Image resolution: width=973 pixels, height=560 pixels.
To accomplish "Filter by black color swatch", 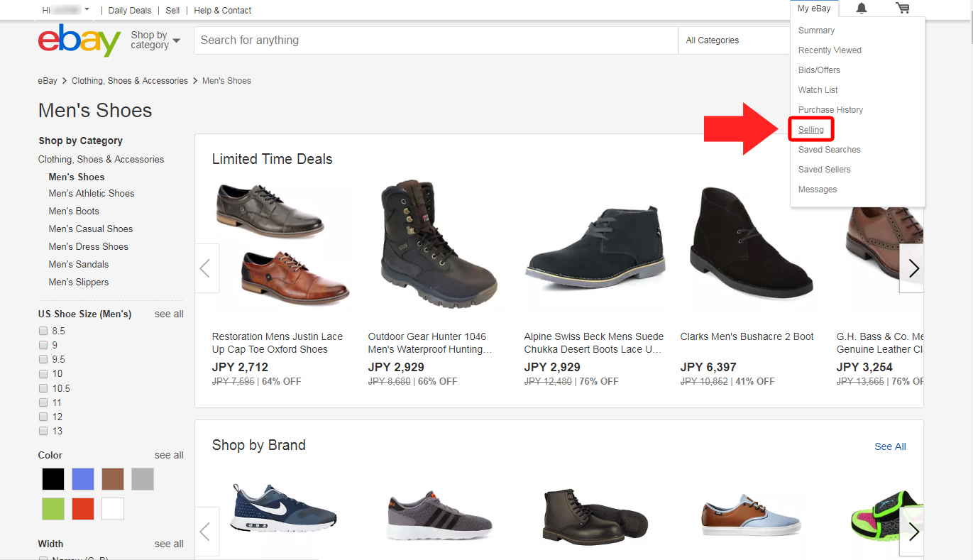I will pyautogui.click(x=53, y=479).
